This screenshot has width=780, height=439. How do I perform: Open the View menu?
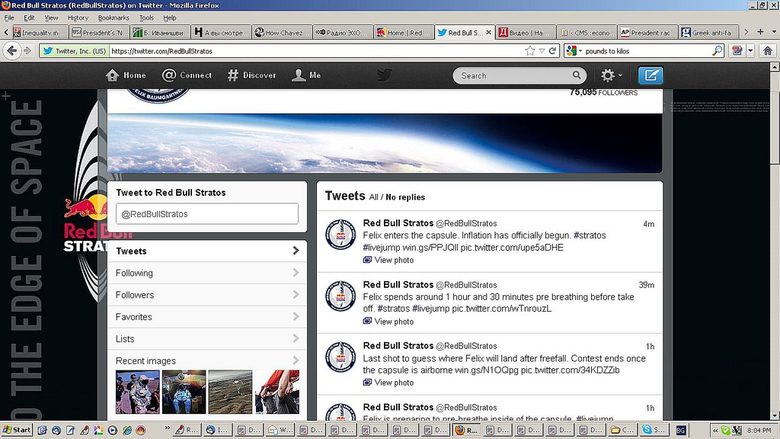tap(51, 17)
